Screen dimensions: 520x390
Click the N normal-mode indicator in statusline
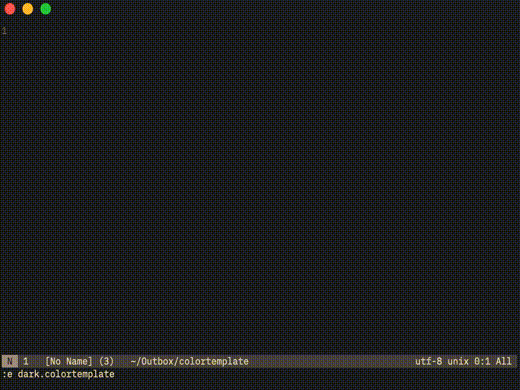10,361
